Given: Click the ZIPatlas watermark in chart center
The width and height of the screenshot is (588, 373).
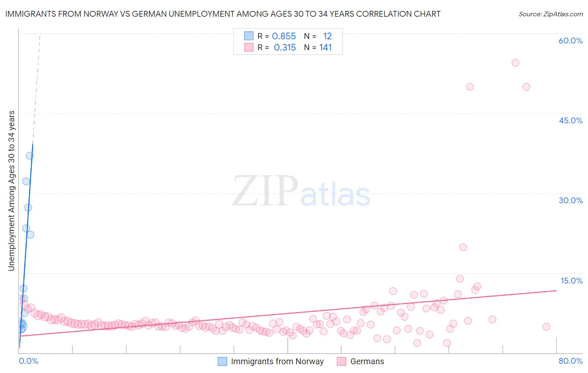Looking at the screenshot, I should 301,192.
